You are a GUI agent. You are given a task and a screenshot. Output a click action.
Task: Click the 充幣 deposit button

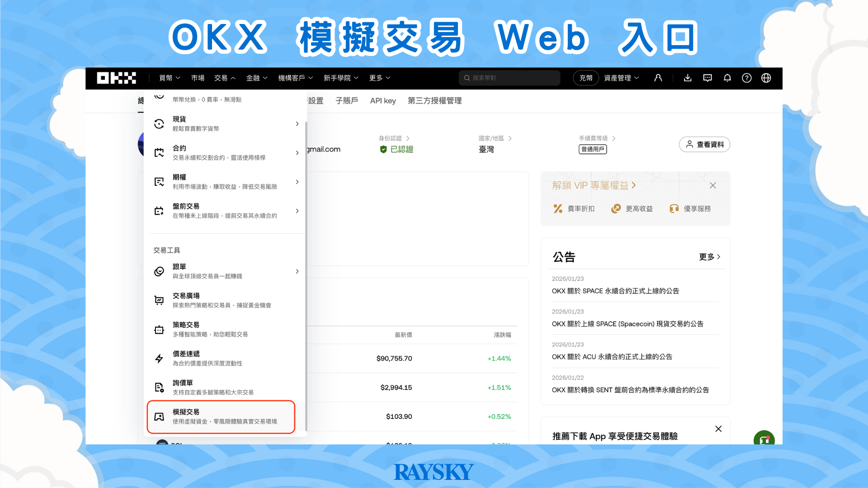[x=586, y=78]
